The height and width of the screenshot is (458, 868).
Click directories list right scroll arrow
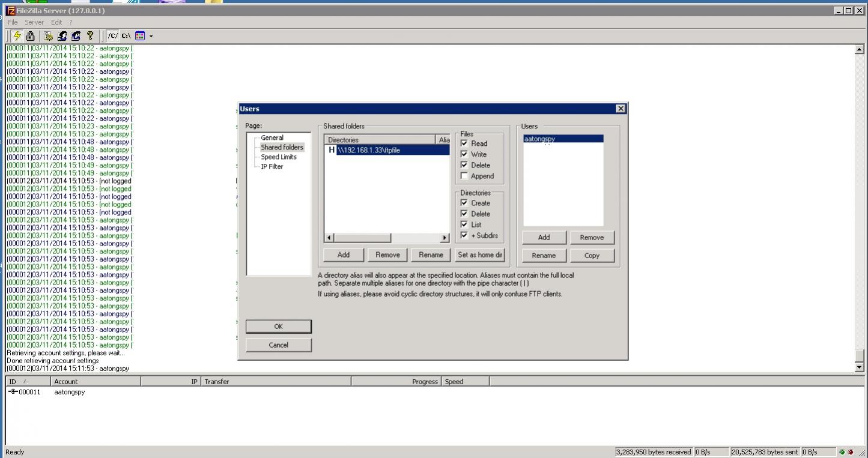[445, 238]
